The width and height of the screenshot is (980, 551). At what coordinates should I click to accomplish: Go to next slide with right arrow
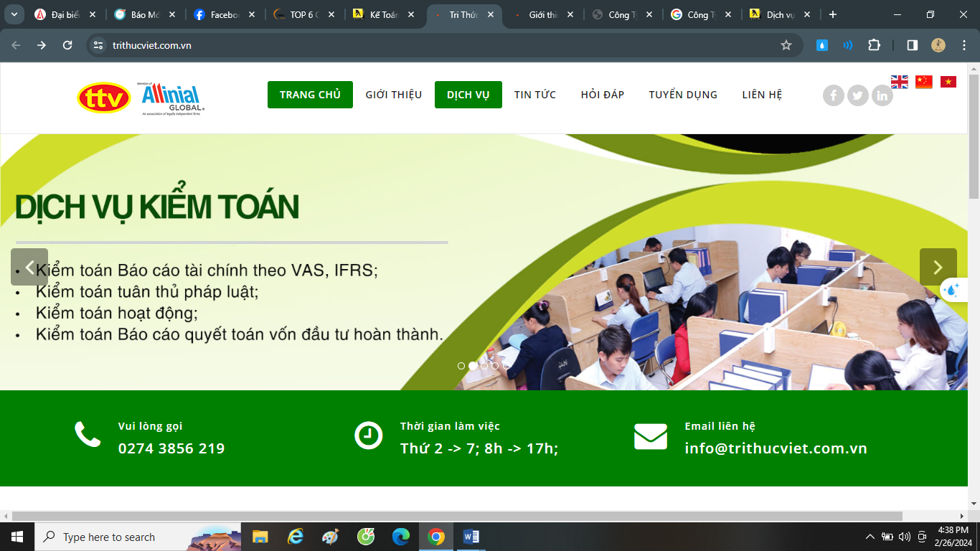click(x=938, y=267)
